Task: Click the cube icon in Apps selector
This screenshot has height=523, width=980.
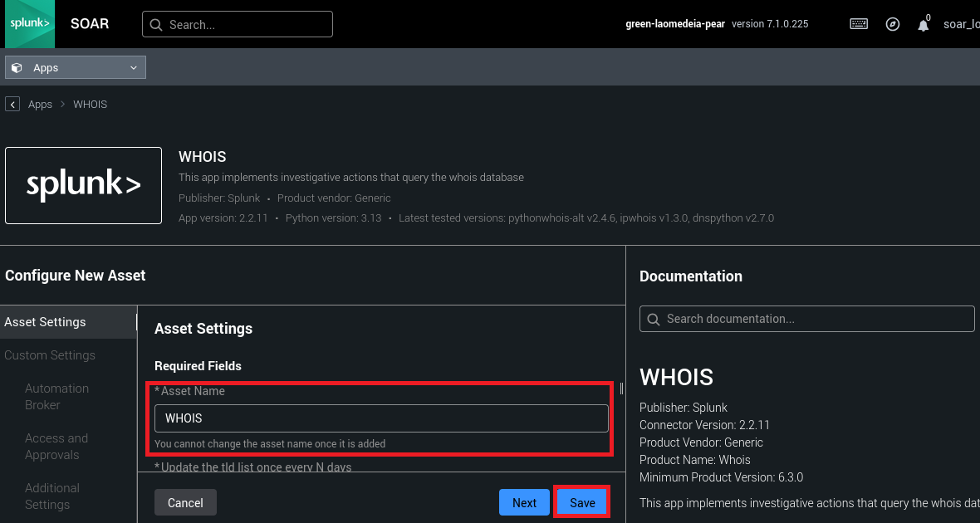Action: point(17,67)
